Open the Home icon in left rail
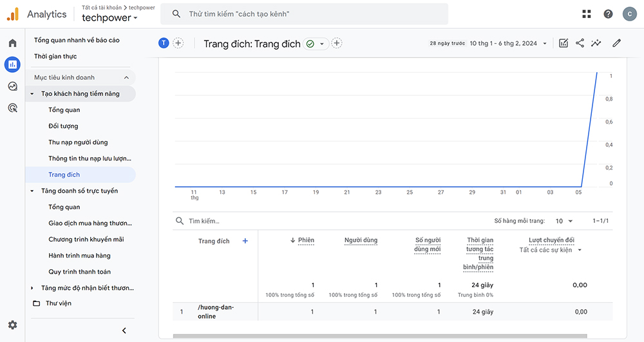Image resolution: width=644 pixels, height=342 pixels. pos(12,43)
